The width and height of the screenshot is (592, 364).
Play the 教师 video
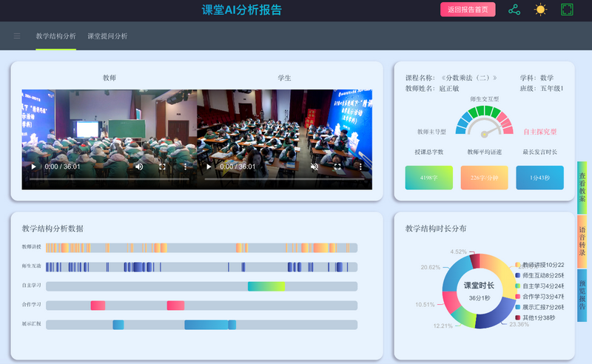coord(33,167)
